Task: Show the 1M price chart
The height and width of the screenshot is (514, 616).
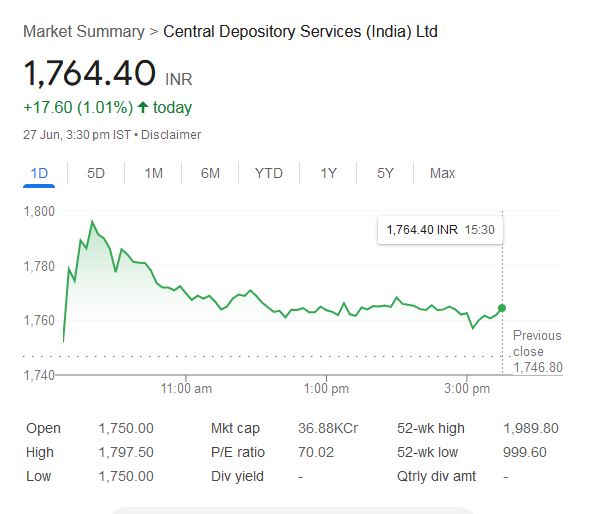Action: (x=153, y=173)
